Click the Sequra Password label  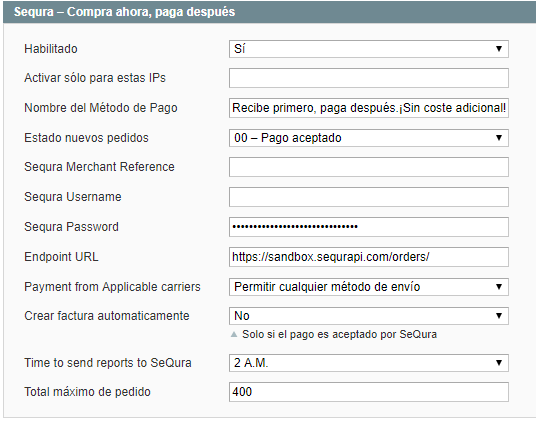tap(71, 227)
